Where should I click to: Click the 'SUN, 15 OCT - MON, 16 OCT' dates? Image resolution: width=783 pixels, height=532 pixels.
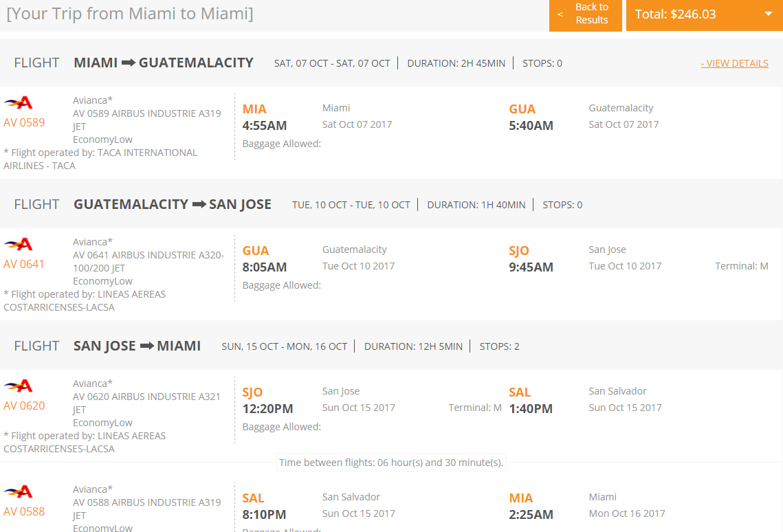pos(285,347)
